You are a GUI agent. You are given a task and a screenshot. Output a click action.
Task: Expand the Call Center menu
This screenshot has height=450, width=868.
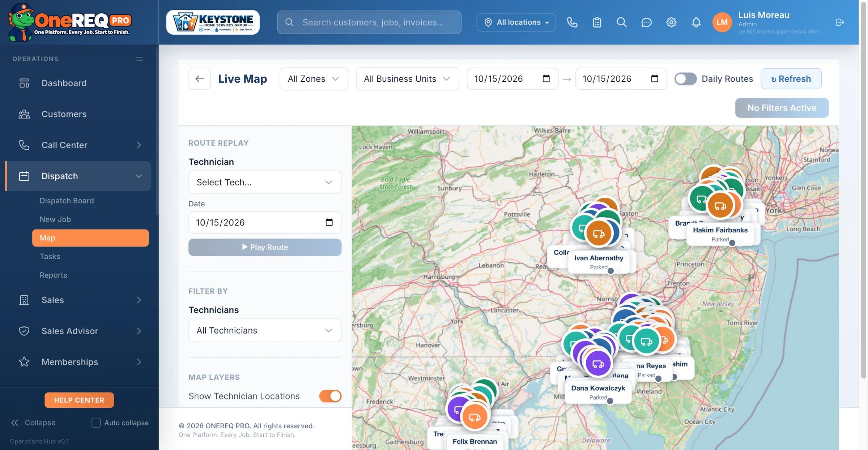78,145
